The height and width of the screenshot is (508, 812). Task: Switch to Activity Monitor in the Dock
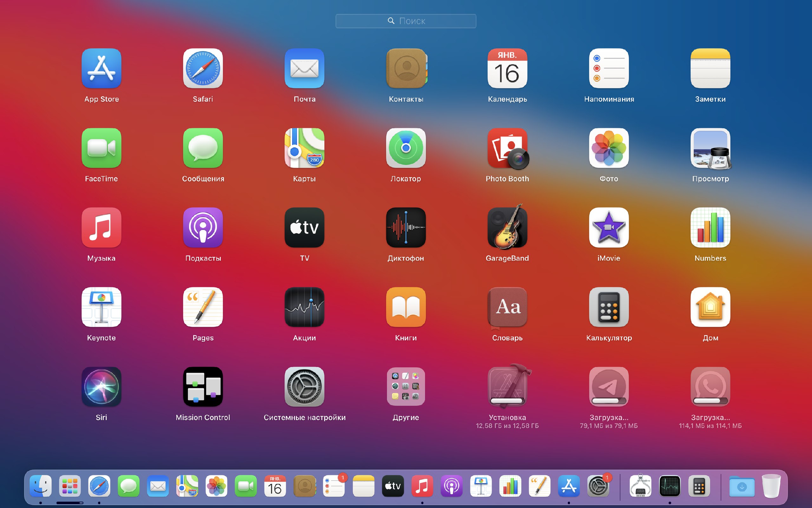[x=670, y=486]
